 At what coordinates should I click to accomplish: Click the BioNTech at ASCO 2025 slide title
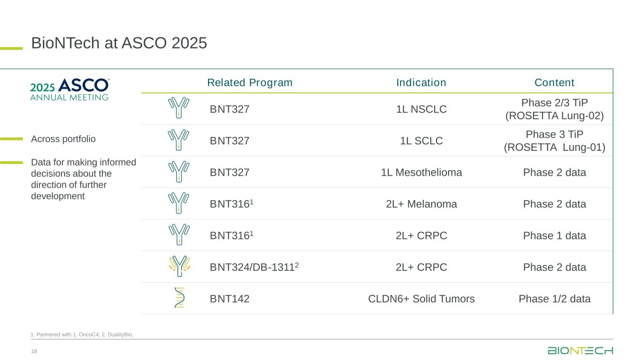pyautogui.click(x=119, y=43)
